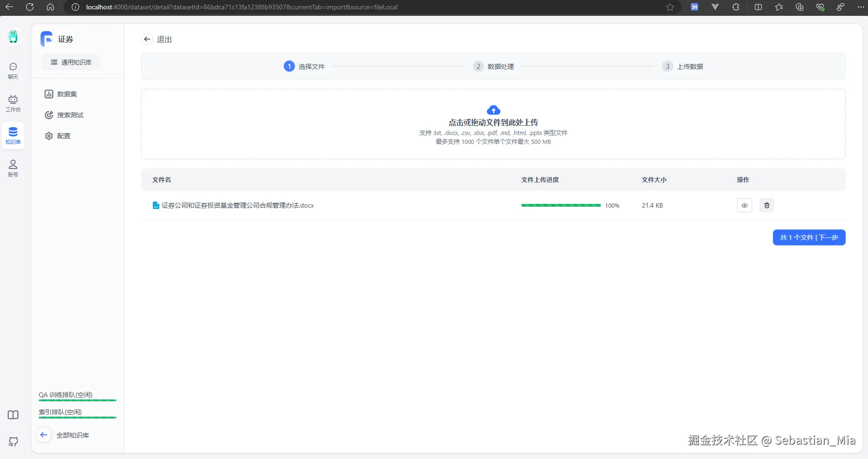The image size is (868, 459).
Task: Reload the page with refresh icon
Action: tap(30, 7)
